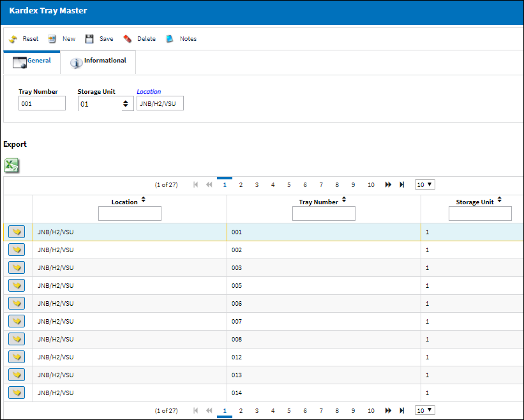Click storage unit value in tray 003 row
Image resolution: width=524 pixels, height=420 pixels.
[x=427, y=267]
